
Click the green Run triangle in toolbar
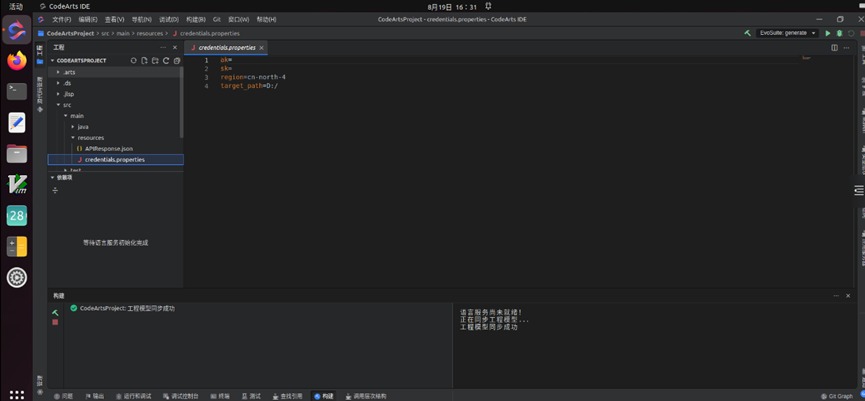(x=827, y=33)
